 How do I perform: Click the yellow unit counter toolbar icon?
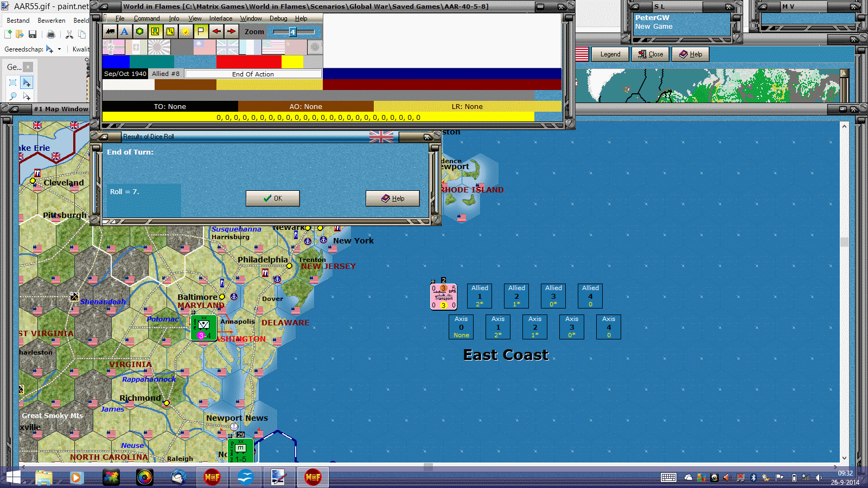click(x=155, y=31)
